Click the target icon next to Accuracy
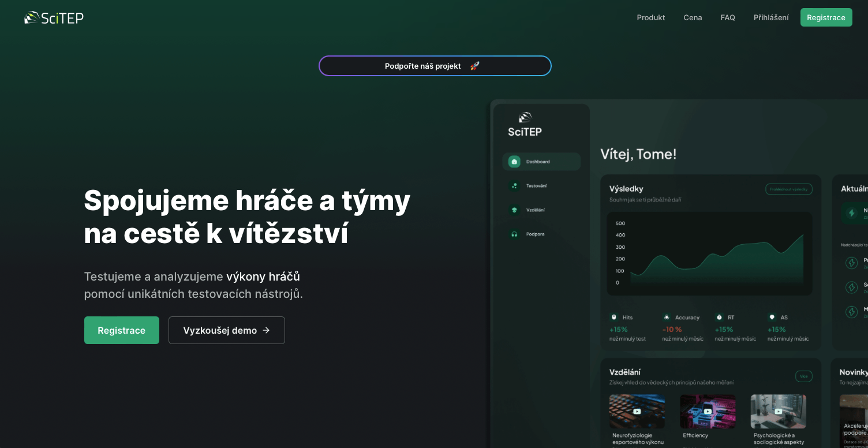The width and height of the screenshot is (868, 448). point(667,317)
